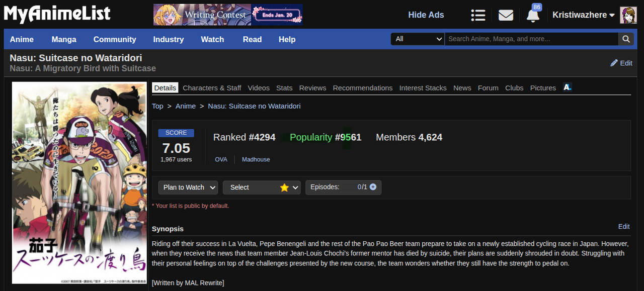The height and width of the screenshot is (291, 644).
Task: Switch to the Pictures tab
Action: 543,87
